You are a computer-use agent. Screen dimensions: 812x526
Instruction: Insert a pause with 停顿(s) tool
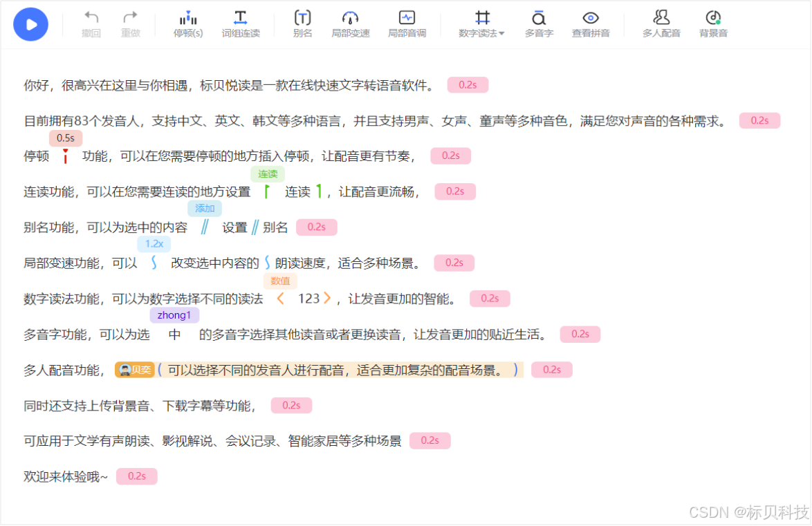[x=188, y=24]
